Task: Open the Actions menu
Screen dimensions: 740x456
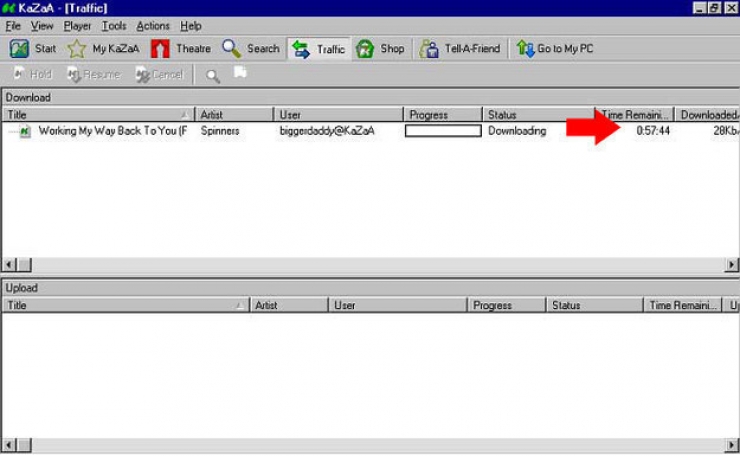Action: [153, 26]
